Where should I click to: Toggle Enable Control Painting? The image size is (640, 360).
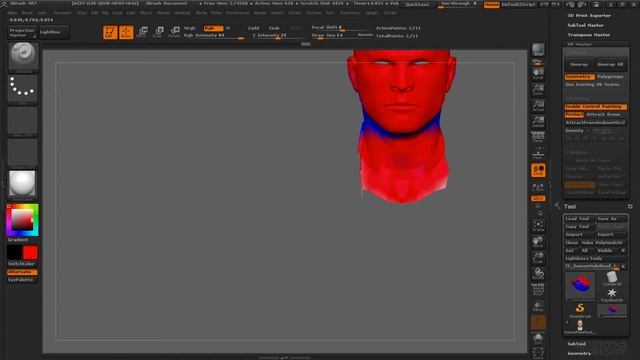pyautogui.click(x=596, y=107)
